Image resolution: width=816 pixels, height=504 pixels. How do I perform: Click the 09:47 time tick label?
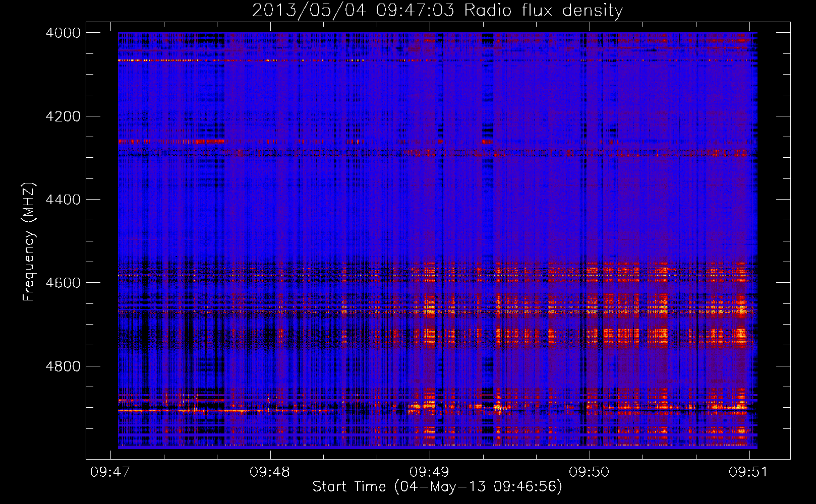coord(110,472)
